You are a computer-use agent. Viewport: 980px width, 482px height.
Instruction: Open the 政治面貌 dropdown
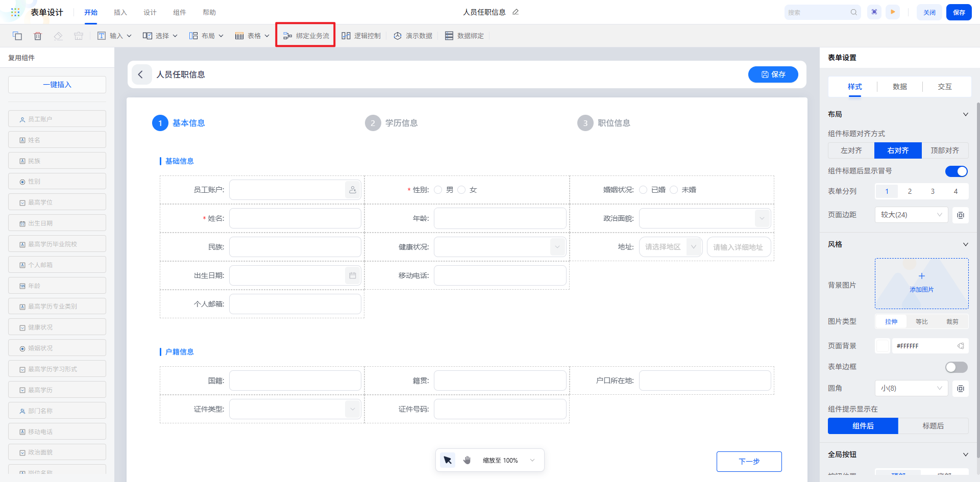705,218
